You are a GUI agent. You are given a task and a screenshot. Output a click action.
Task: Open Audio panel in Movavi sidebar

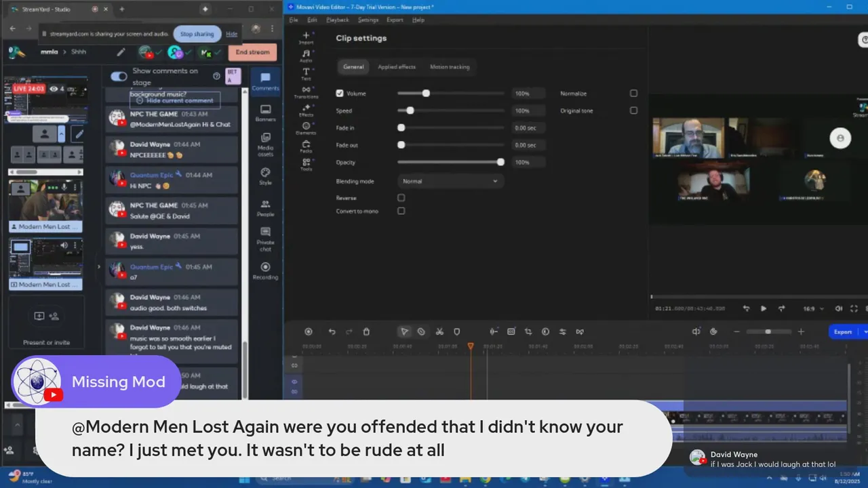pos(306,56)
